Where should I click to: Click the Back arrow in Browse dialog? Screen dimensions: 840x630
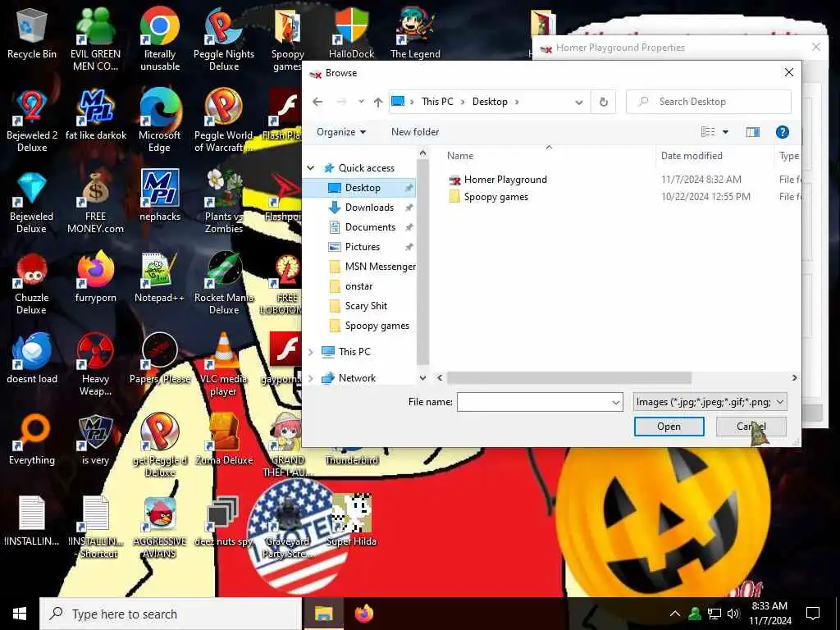coord(317,102)
